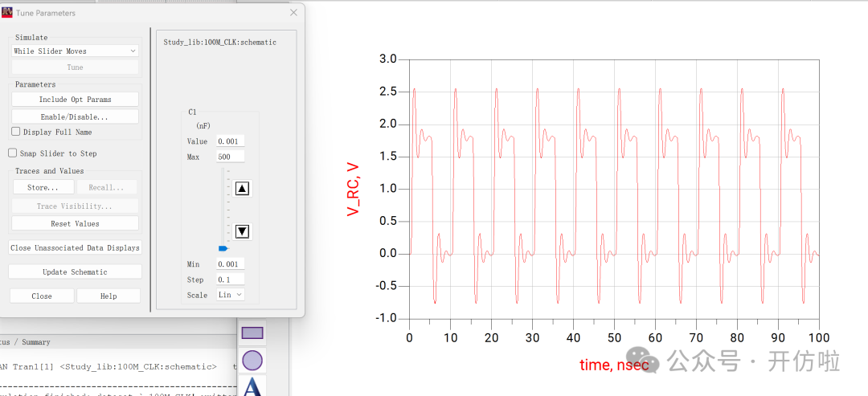This screenshot has width=868, height=396.
Task: Click Close Unassociated Data Displays
Action: (x=75, y=248)
